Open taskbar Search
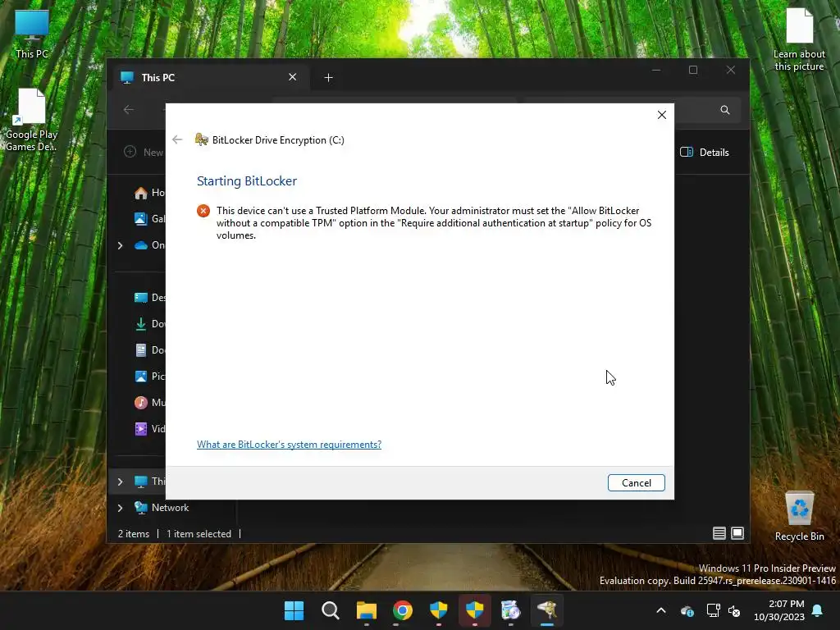Image resolution: width=840 pixels, height=630 pixels. (330, 610)
